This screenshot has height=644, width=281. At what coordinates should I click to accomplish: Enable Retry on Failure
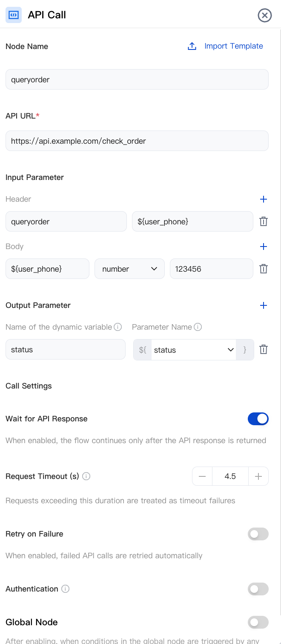click(x=258, y=534)
